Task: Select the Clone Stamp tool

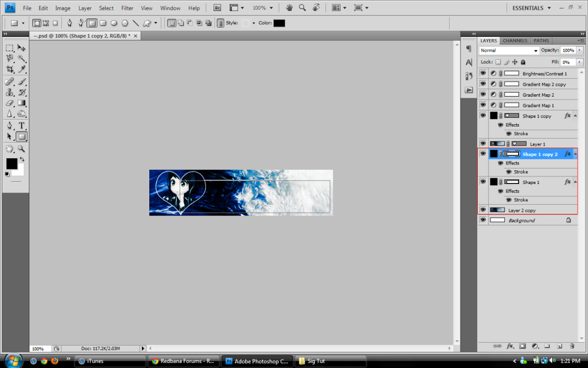Action: (x=10, y=92)
